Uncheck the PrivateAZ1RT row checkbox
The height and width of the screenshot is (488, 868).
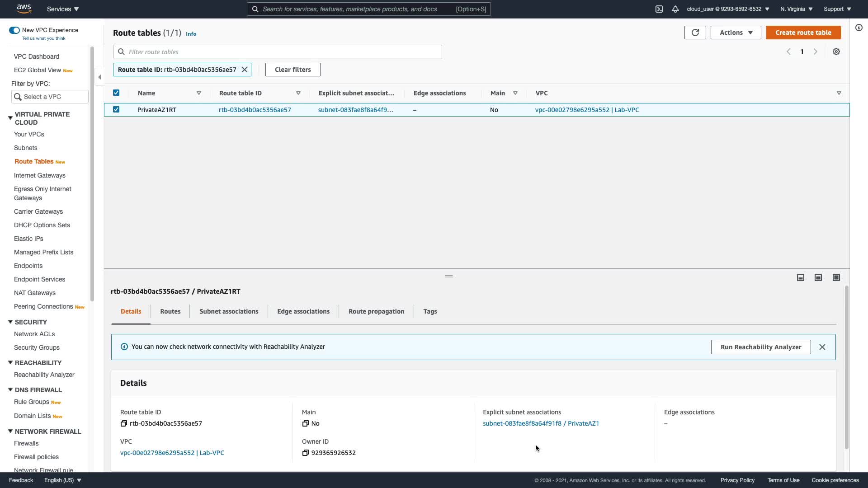pyautogui.click(x=116, y=109)
